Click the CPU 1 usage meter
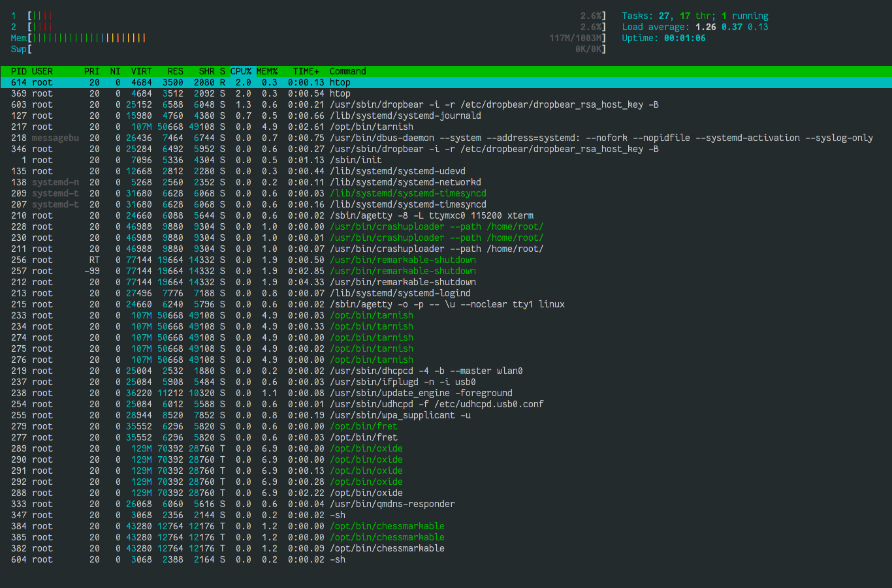This screenshot has height=588, width=892. tap(308, 16)
